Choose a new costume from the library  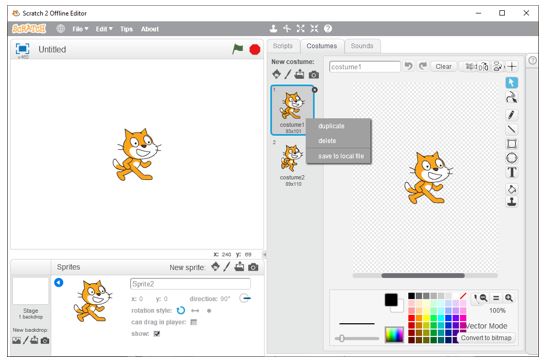(276, 74)
